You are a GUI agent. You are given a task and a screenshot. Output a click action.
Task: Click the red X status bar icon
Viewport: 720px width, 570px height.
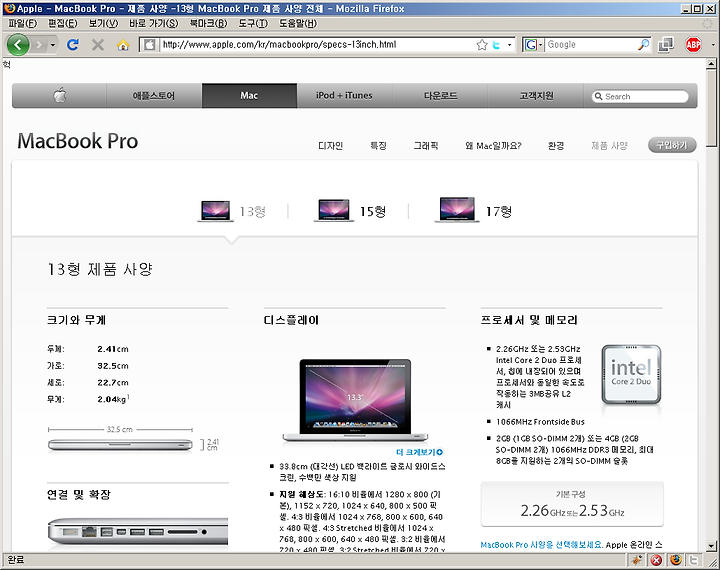coord(657,560)
